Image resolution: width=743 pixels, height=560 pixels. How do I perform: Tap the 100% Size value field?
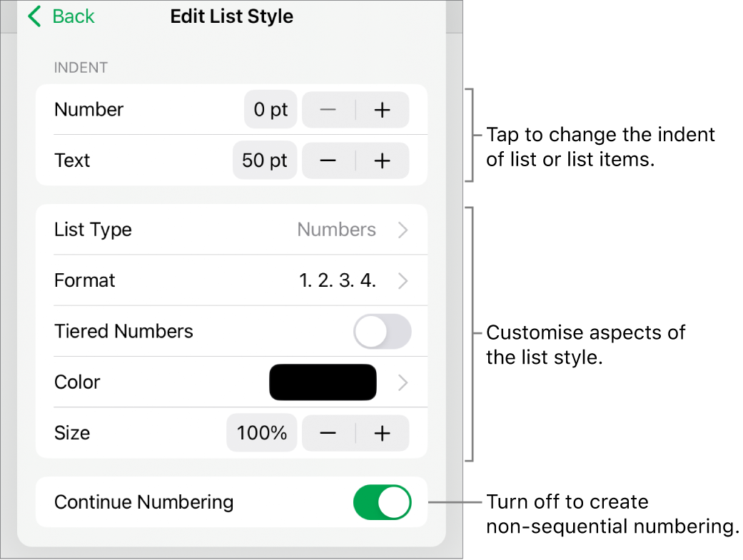click(x=261, y=432)
